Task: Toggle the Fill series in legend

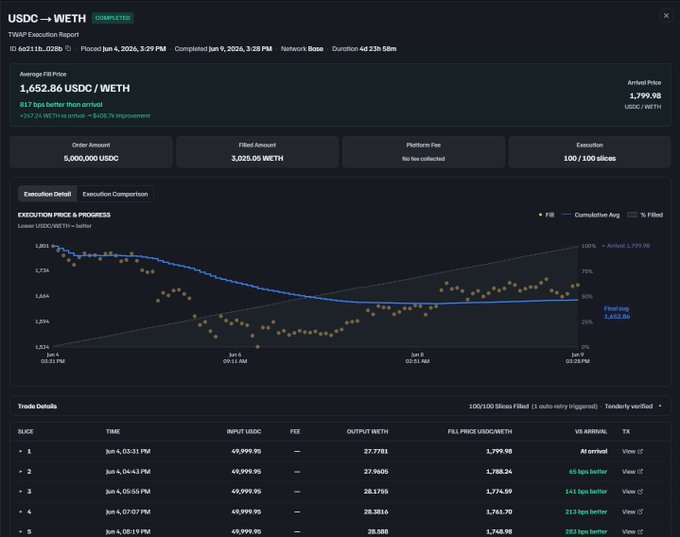Action: pyautogui.click(x=546, y=215)
